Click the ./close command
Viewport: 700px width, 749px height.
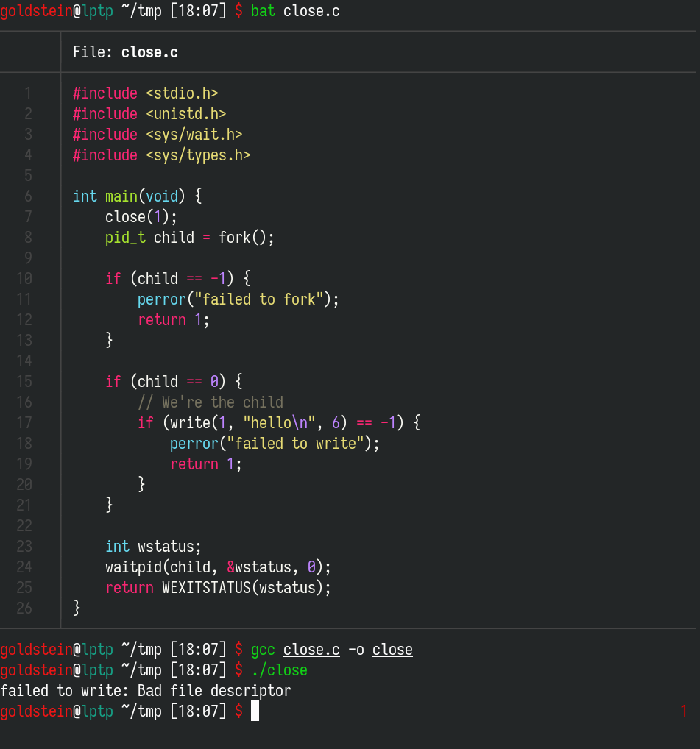click(x=279, y=670)
